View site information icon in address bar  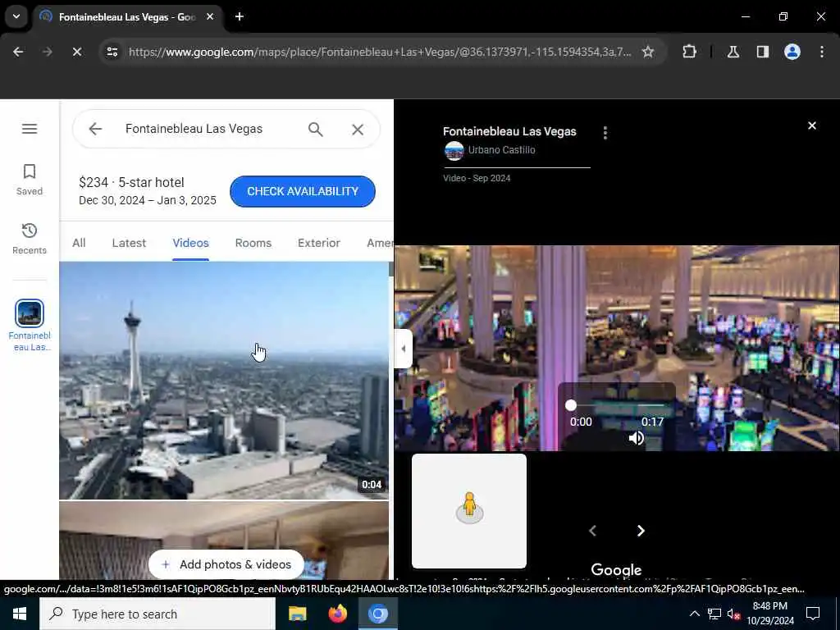(x=112, y=52)
